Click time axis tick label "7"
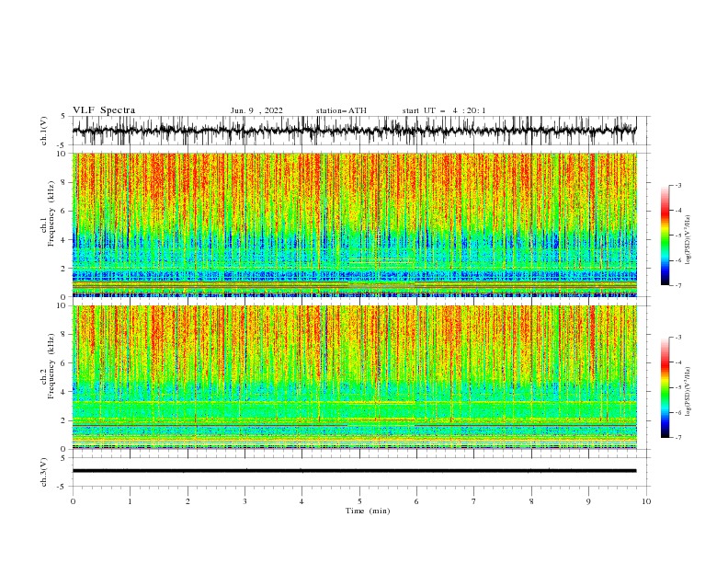Image resolution: width=728 pixels, height=563 pixels. [474, 501]
